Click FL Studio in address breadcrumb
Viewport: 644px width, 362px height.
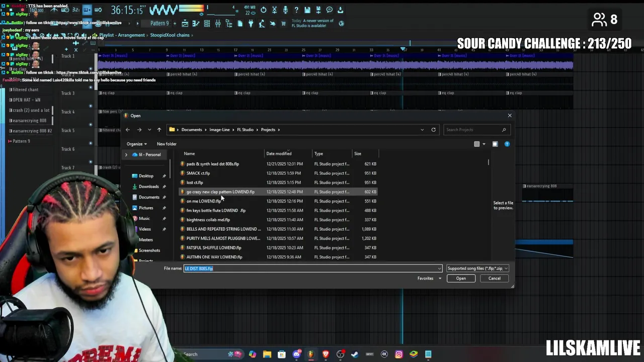coord(246,130)
